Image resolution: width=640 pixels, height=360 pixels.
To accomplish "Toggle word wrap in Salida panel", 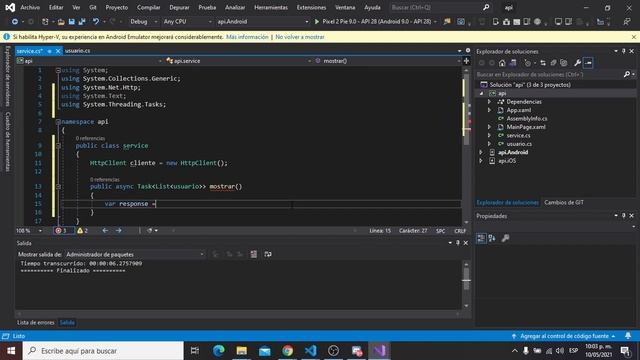I will click(268, 254).
